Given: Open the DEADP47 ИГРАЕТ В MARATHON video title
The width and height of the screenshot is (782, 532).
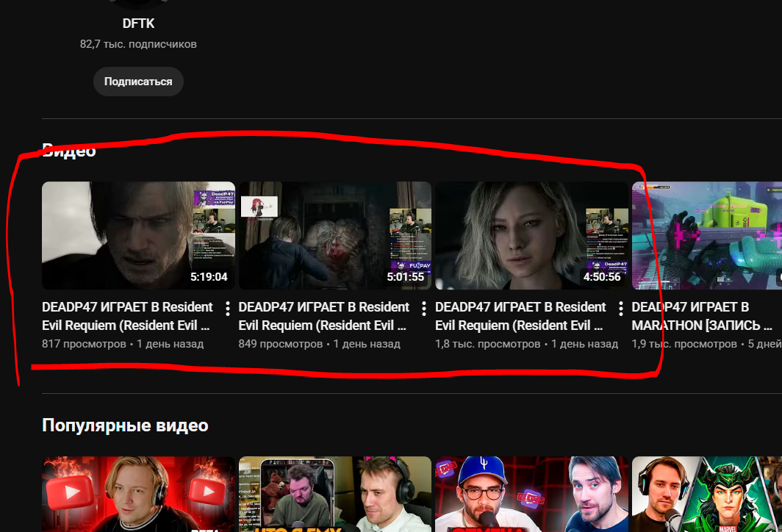Looking at the screenshot, I should click(702, 316).
